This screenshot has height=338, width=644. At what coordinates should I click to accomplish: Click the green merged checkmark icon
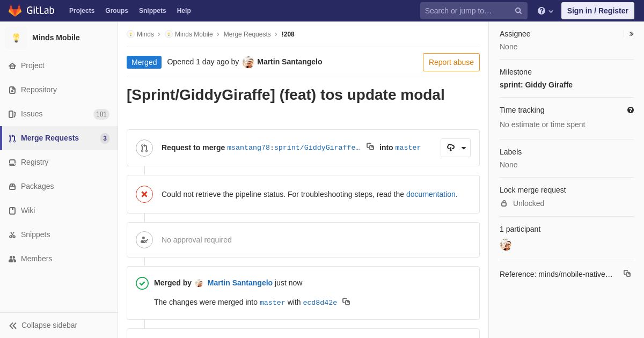[142, 283]
